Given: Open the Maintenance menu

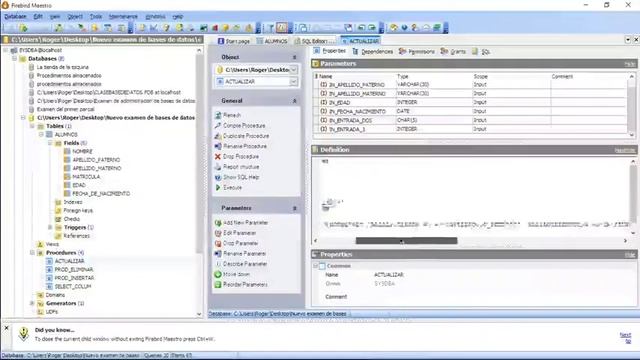Looking at the screenshot, I should point(123,16).
